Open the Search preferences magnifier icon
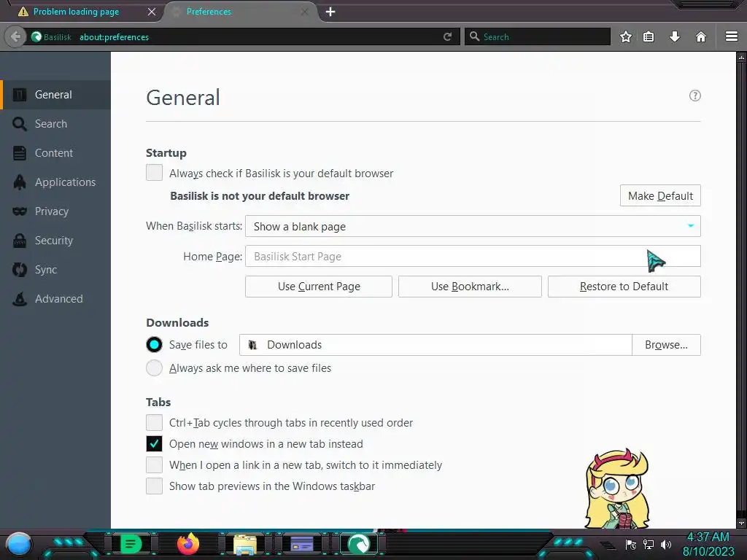Viewport: 747px width, 560px height. (20, 124)
